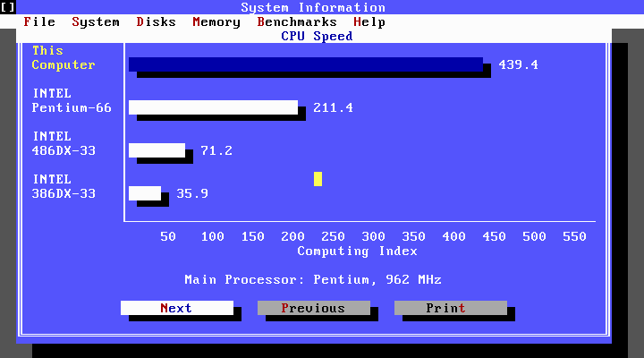
Task: Click axis tick label 250
Action: click(333, 236)
